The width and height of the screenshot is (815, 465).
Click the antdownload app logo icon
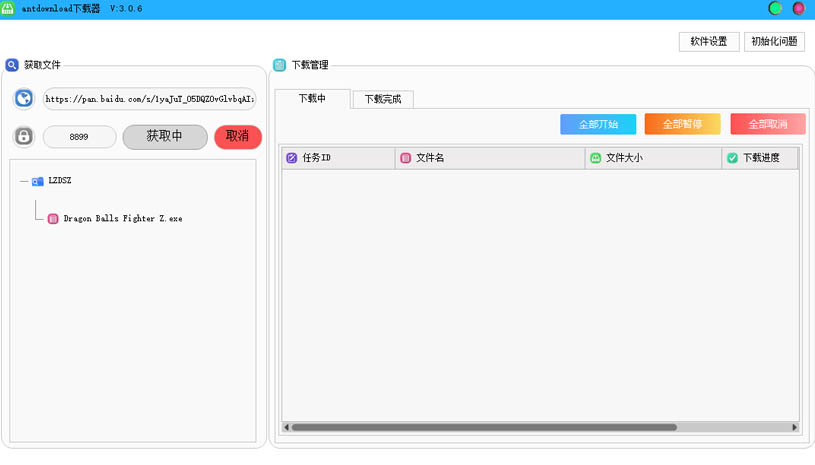(x=8, y=8)
